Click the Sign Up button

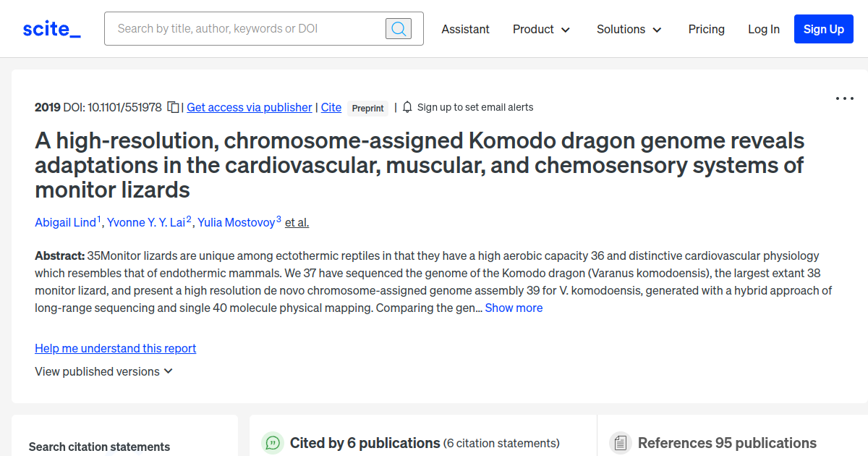pyautogui.click(x=823, y=29)
